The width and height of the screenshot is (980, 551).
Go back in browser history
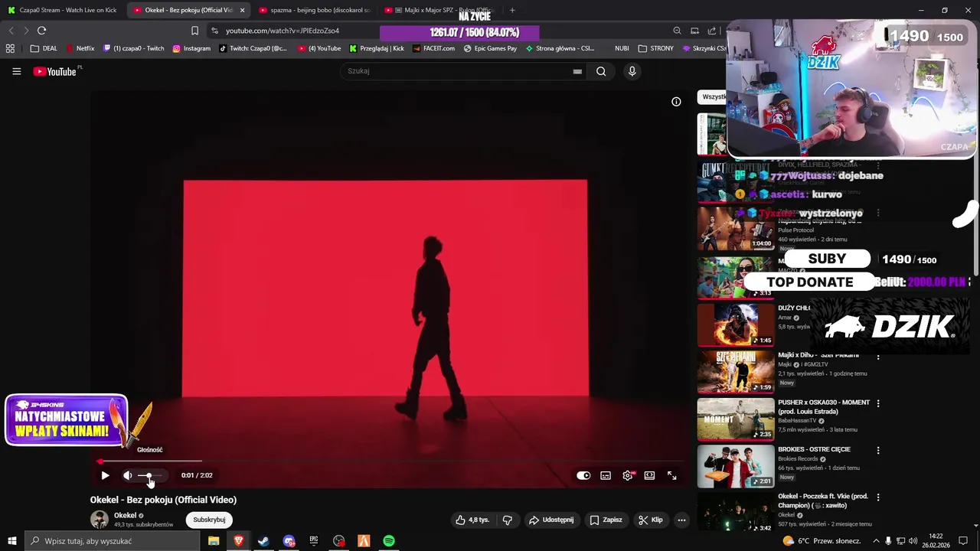coord(11,31)
